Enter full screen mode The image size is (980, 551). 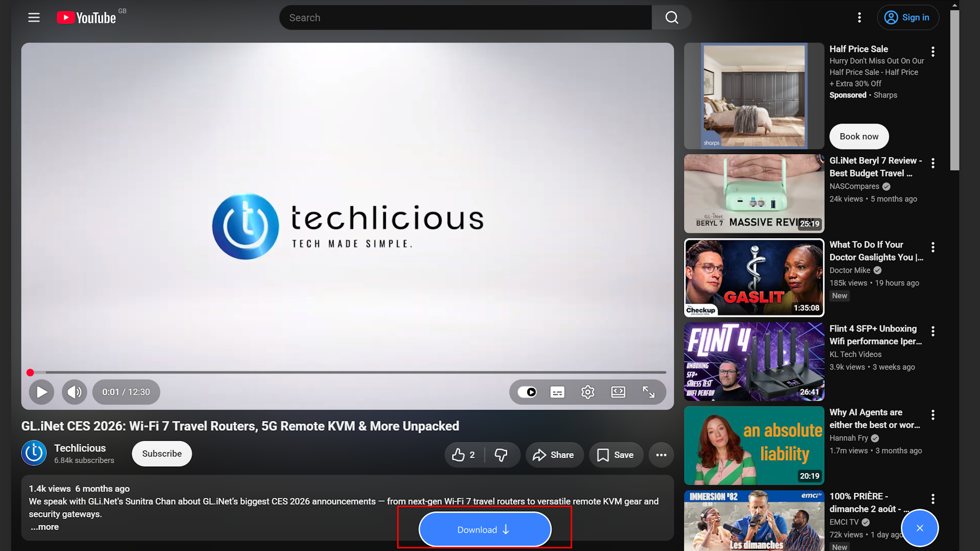click(649, 392)
